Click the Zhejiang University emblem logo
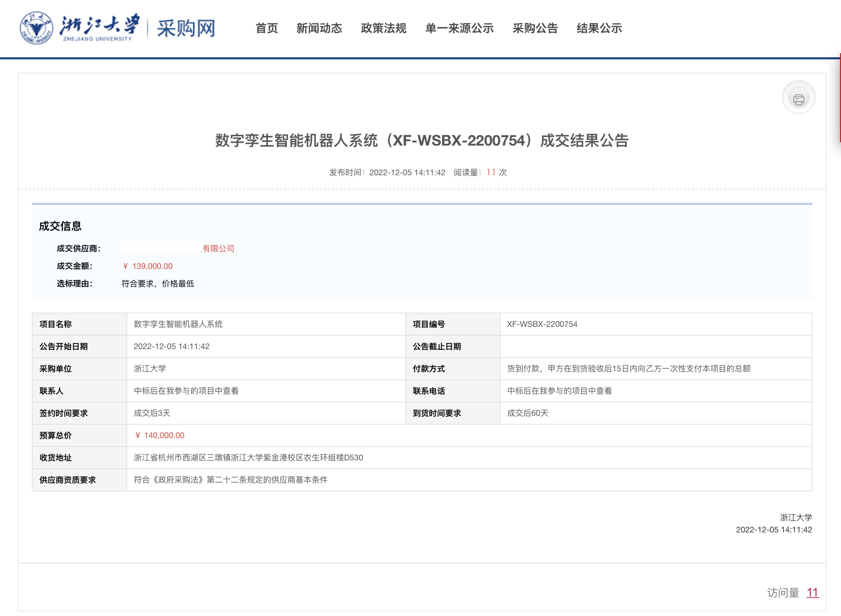841x616 pixels. point(36,28)
